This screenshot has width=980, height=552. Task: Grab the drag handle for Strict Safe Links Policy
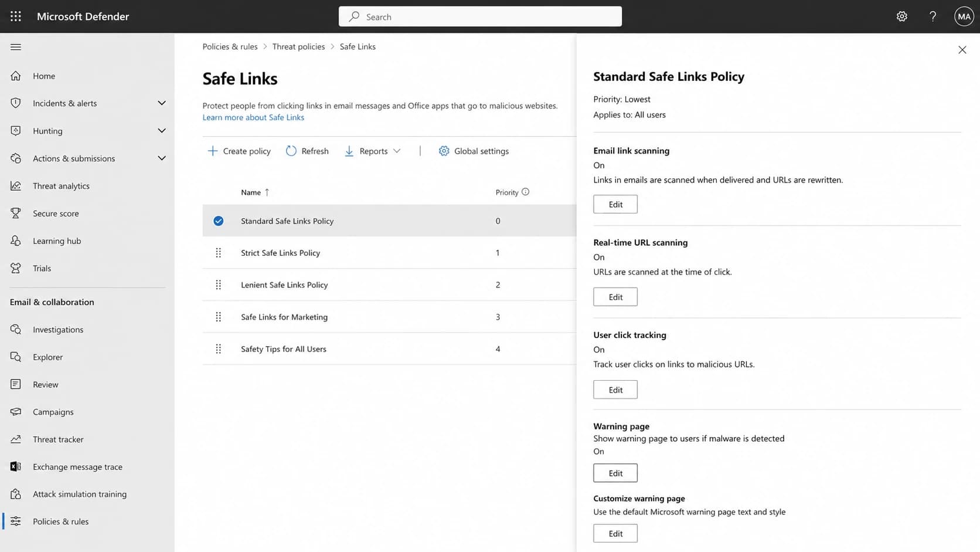[x=218, y=253]
